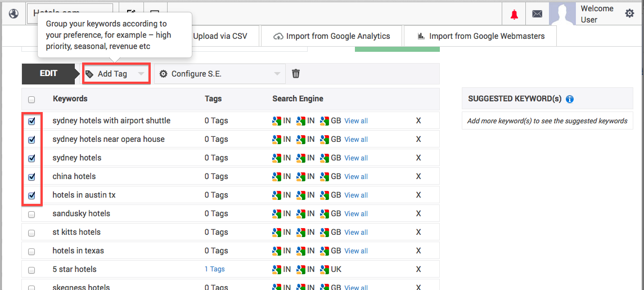Viewport: 644px width, 290px height.
Task: Open the Hotels.com site selector field
Action: click(x=70, y=12)
